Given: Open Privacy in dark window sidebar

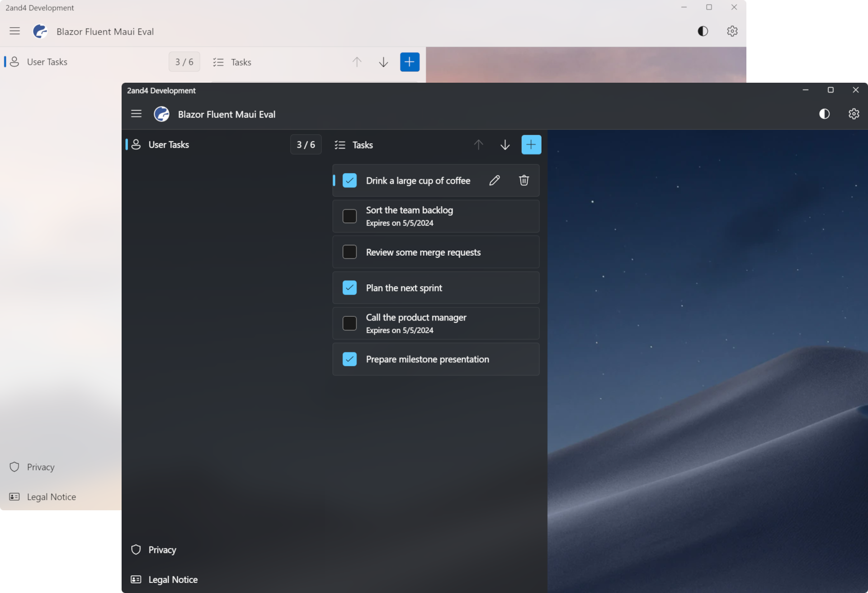Looking at the screenshot, I should [162, 550].
